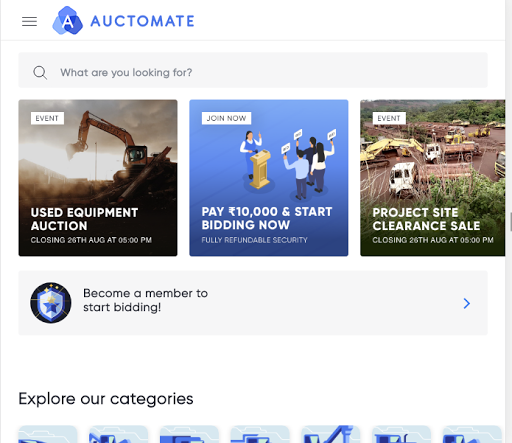Image resolution: width=512 pixels, height=443 pixels.
Task: Click the page vertical scrollbar handle
Action: 510,222
